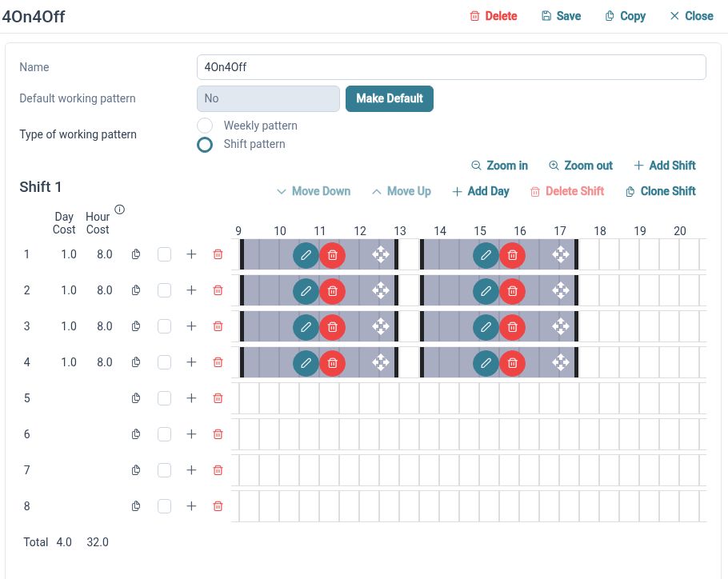Tick the checkbox for day 2
Viewport: 728px width, 579px height.
coord(164,290)
